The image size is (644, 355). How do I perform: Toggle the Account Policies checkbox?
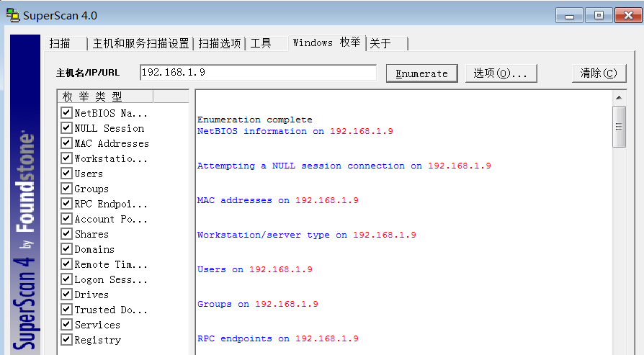[66, 219]
